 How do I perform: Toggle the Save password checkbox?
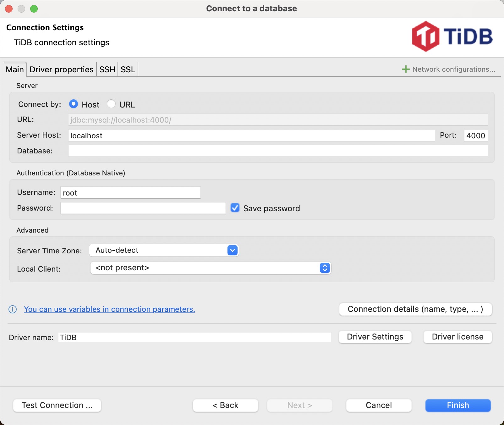click(235, 208)
